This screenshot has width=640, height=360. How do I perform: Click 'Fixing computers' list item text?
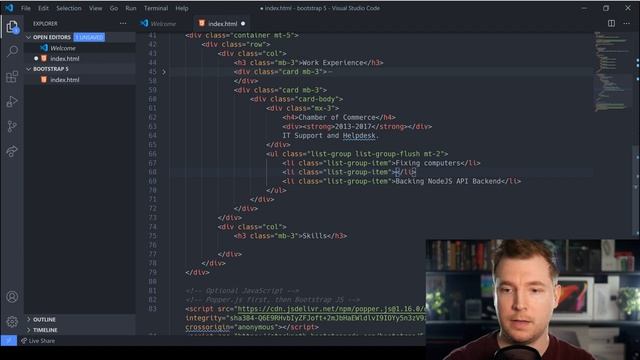point(428,163)
